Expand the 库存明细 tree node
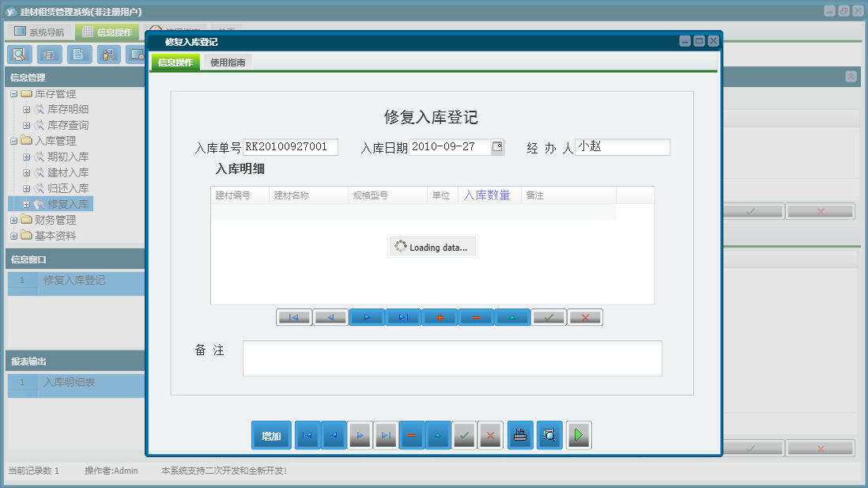 26,110
